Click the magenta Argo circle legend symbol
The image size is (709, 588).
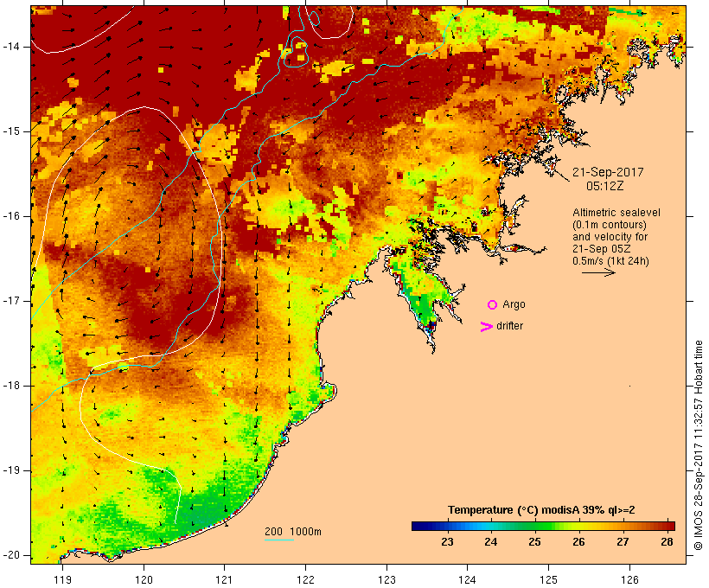[493, 305]
